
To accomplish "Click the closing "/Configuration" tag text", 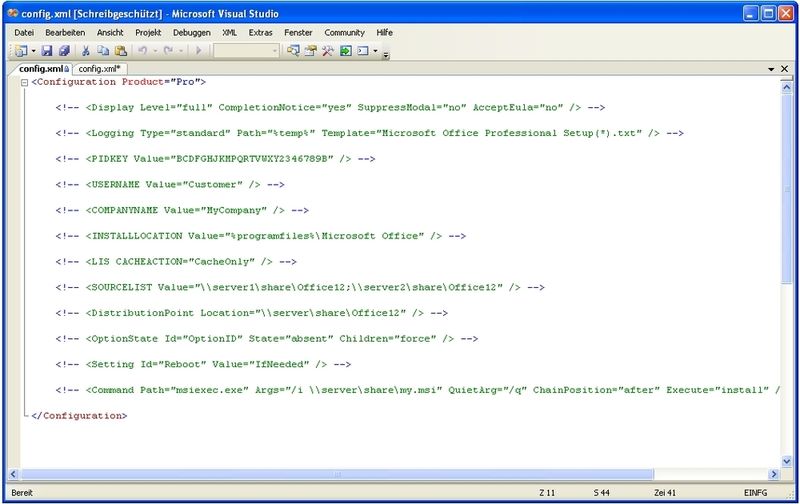I will pyautogui.click(x=79, y=416).
